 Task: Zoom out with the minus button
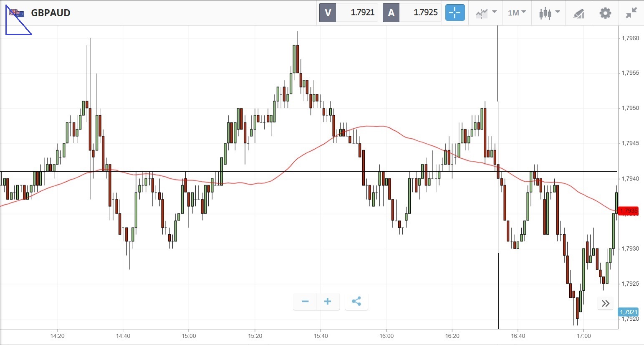[305, 302]
